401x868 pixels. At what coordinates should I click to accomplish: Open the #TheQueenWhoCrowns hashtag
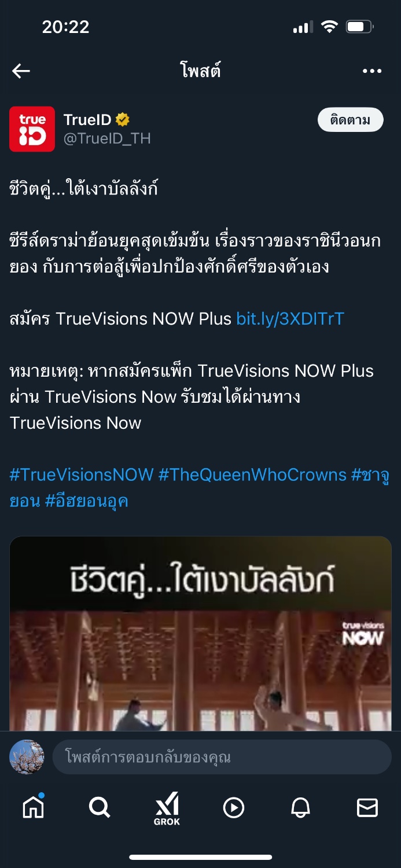click(252, 475)
